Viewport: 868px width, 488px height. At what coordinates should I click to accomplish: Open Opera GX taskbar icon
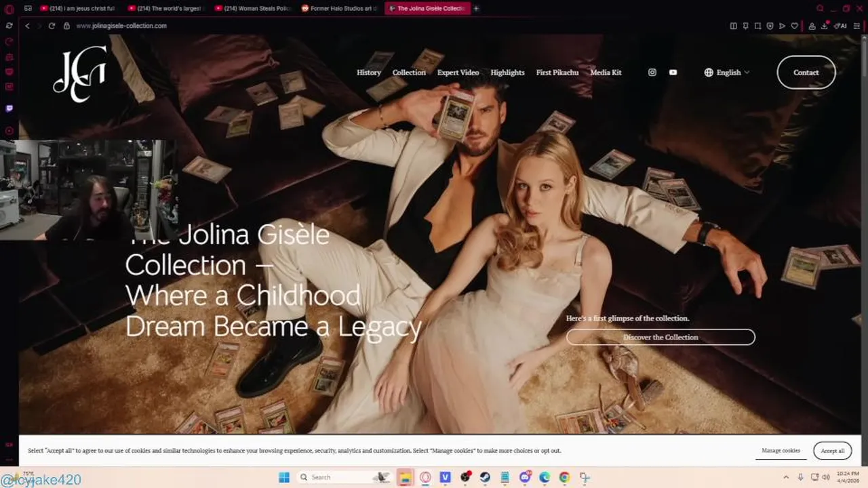coord(425,477)
